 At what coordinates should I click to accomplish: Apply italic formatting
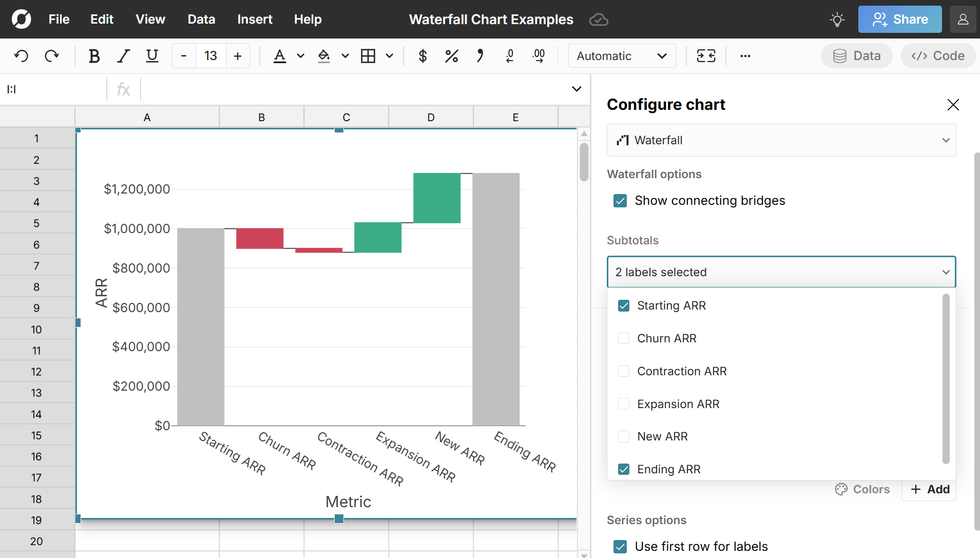point(123,56)
